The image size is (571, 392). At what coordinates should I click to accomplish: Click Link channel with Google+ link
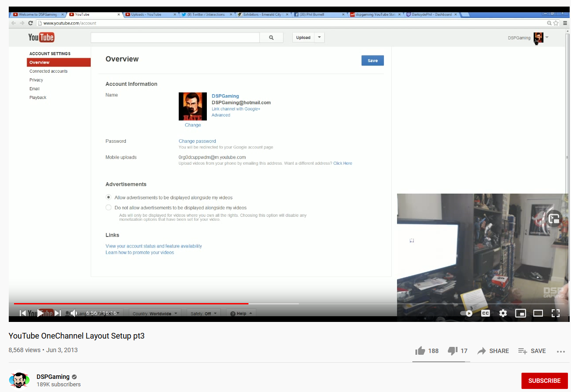click(236, 109)
